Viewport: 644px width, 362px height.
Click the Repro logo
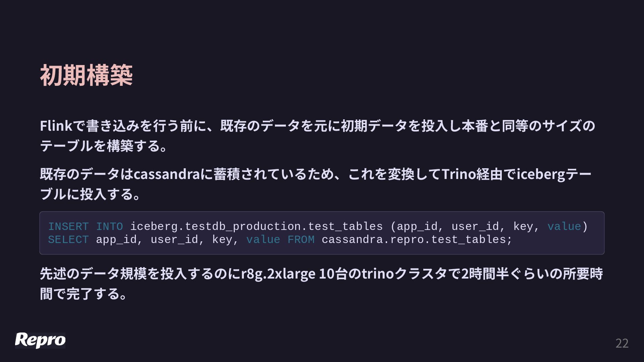point(40,340)
